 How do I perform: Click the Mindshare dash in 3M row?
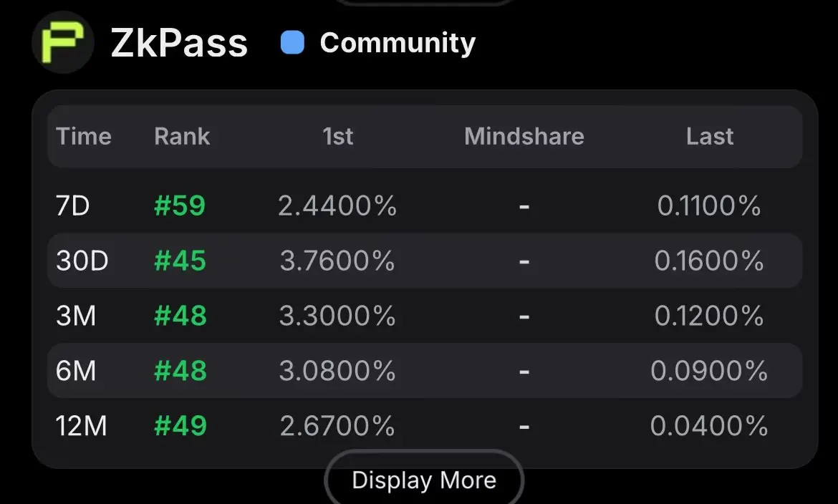pos(524,316)
